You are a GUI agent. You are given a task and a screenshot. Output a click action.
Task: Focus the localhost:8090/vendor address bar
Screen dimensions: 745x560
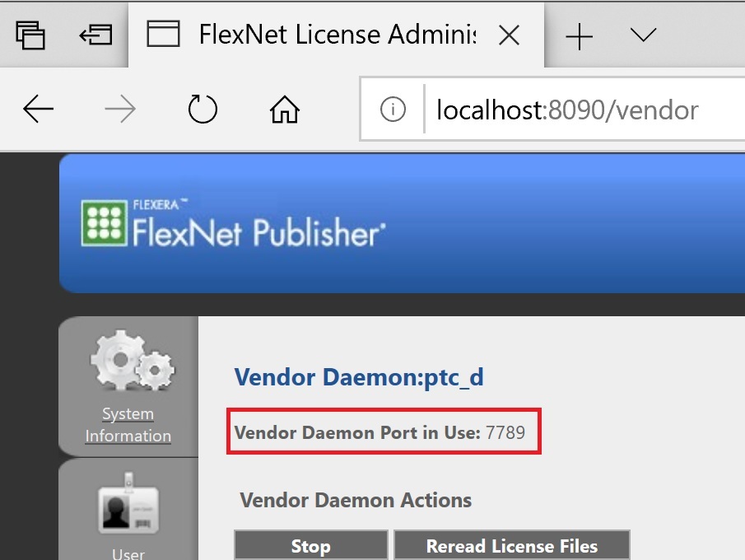(x=568, y=110)
